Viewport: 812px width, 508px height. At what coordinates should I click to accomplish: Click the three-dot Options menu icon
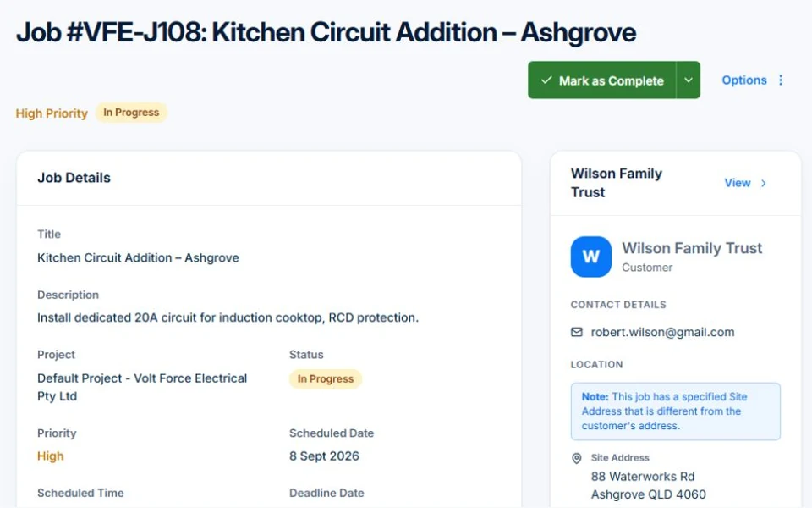pos(781,80)
